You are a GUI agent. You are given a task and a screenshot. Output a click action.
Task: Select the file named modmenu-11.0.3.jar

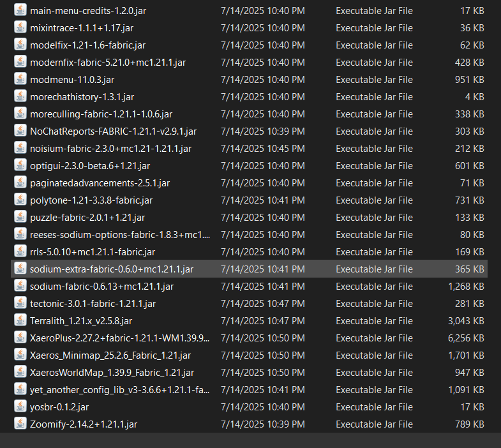point(72,80)
